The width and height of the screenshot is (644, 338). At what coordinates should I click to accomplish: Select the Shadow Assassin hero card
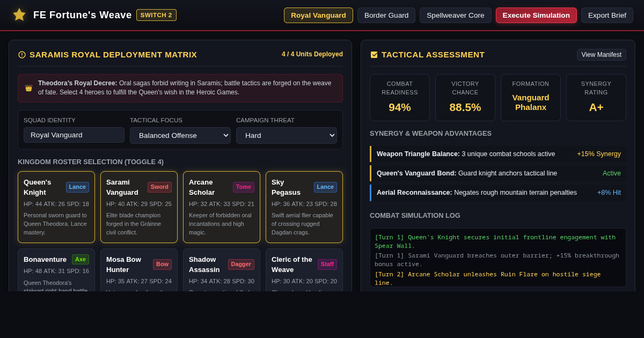[x=222, y=270]
